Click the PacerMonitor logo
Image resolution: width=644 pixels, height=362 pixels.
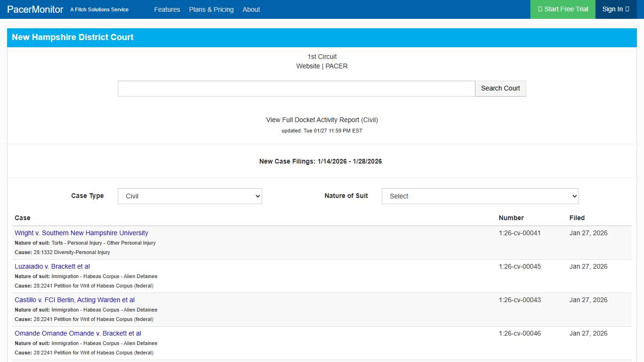tap(35, 9)
